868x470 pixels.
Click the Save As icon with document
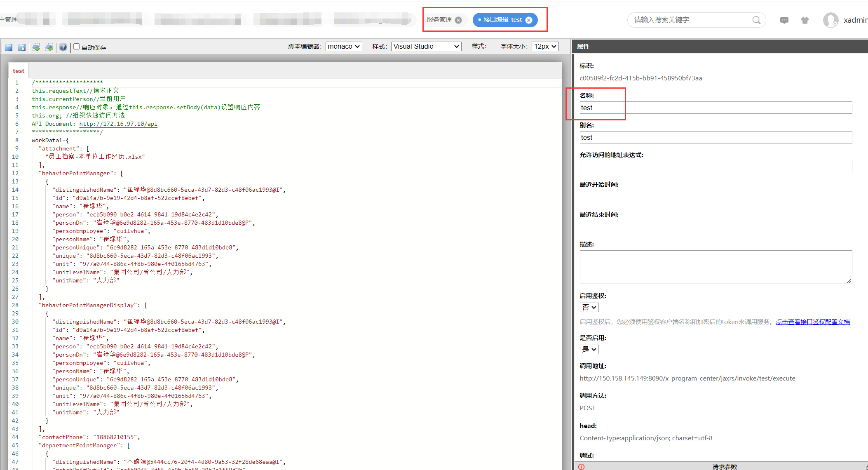pyautogui.click(x=22, y=47)
